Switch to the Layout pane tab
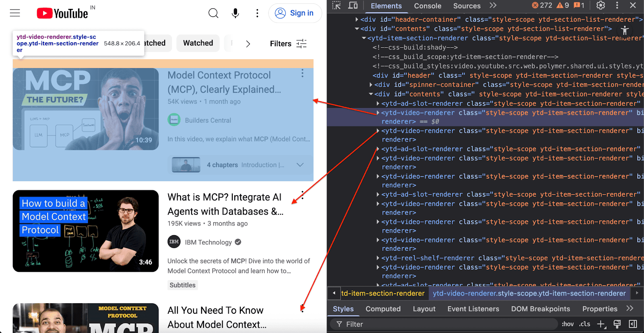The image size is (644, 333). pyautogui.click(x=424, y=309)
